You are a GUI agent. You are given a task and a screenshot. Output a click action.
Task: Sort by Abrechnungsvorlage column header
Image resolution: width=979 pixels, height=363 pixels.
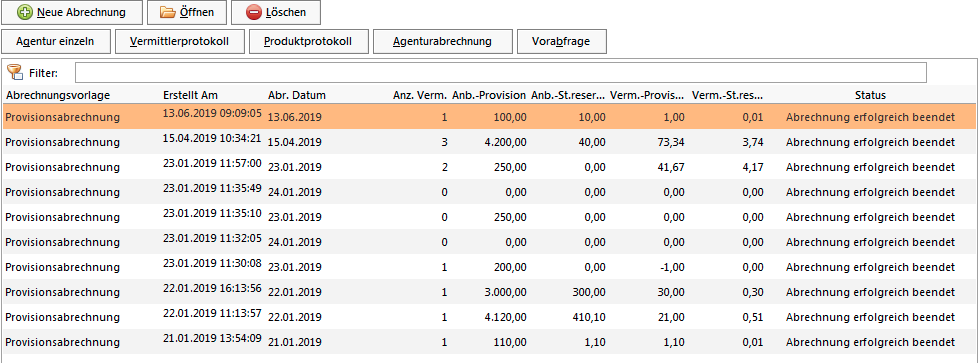[x=58, y=96]
